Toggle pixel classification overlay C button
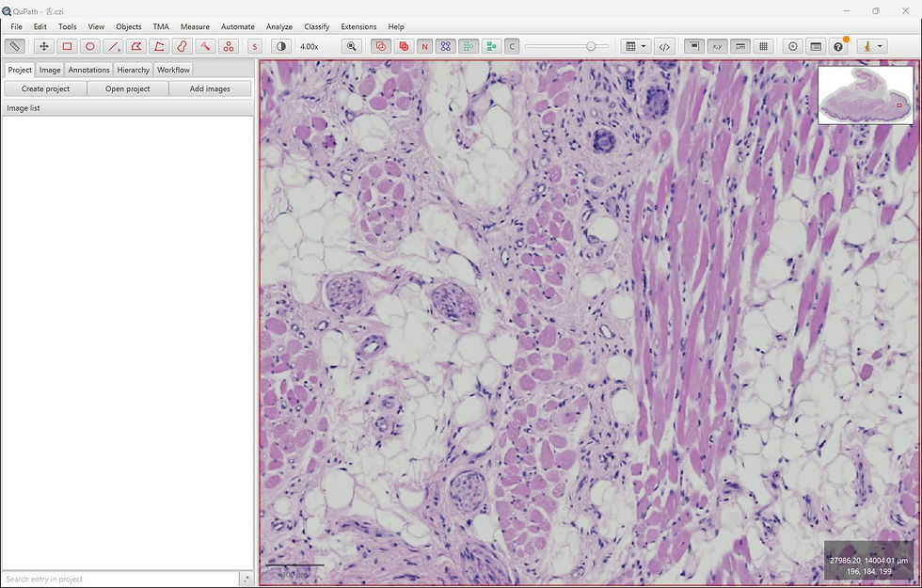This screenshot has height=588, width=922. (512, 46)
